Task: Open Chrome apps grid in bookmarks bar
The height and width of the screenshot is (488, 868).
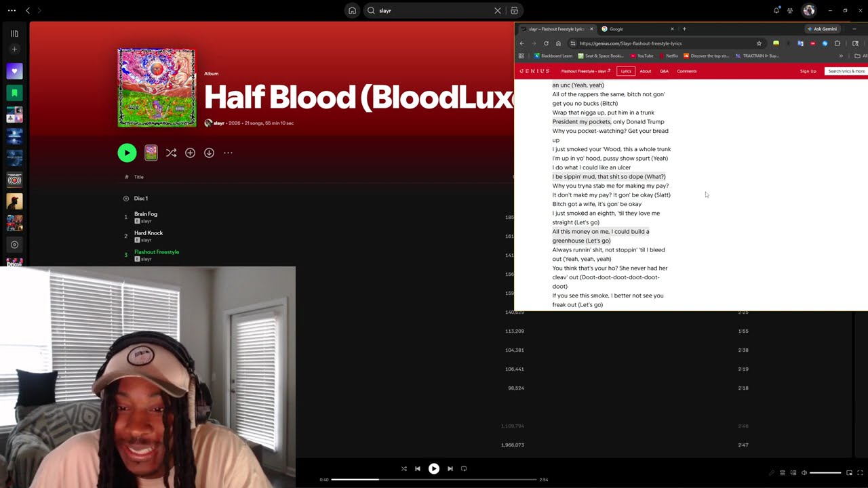Action: point(521,56)
